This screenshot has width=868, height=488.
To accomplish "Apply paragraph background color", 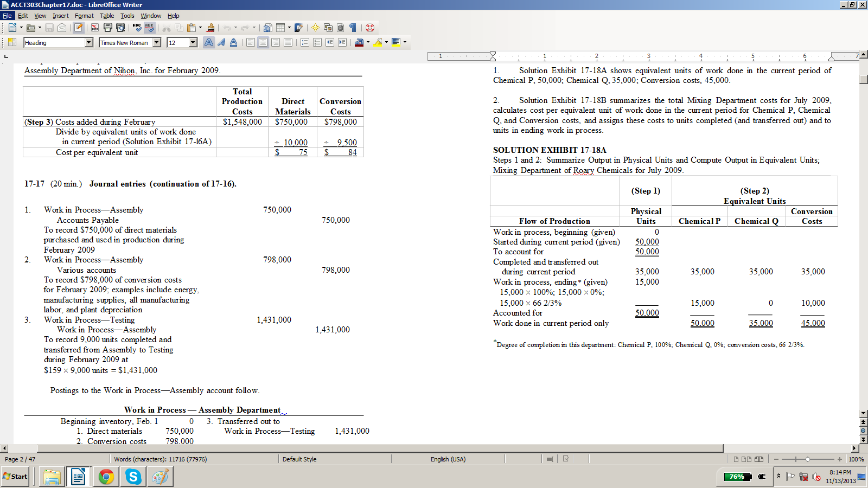I will (395, 42).
